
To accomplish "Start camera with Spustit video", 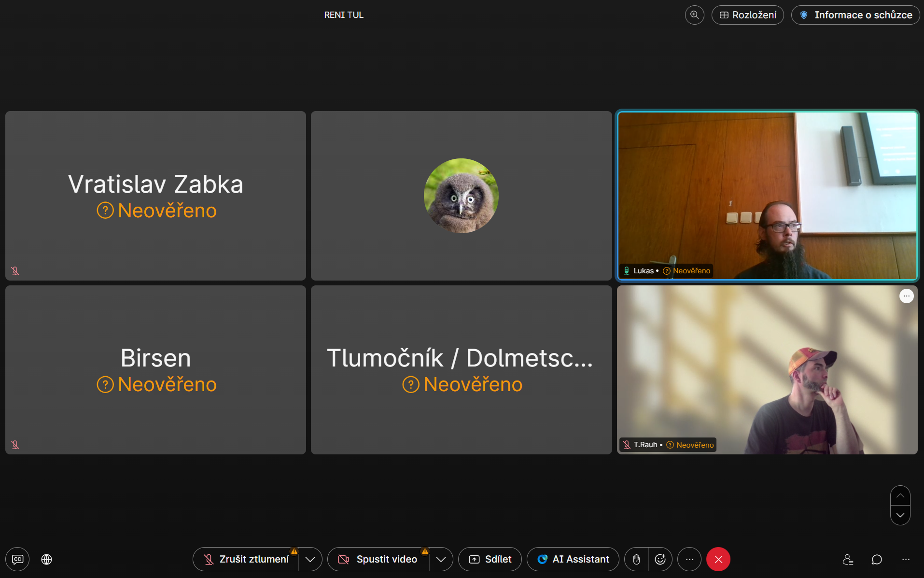I will pos(379,559).
